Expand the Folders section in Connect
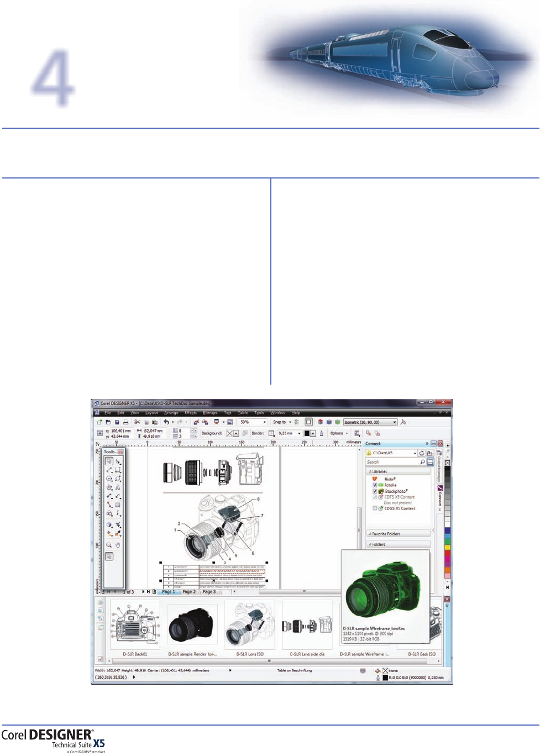The image size is (540, 756). pos(399,544)
